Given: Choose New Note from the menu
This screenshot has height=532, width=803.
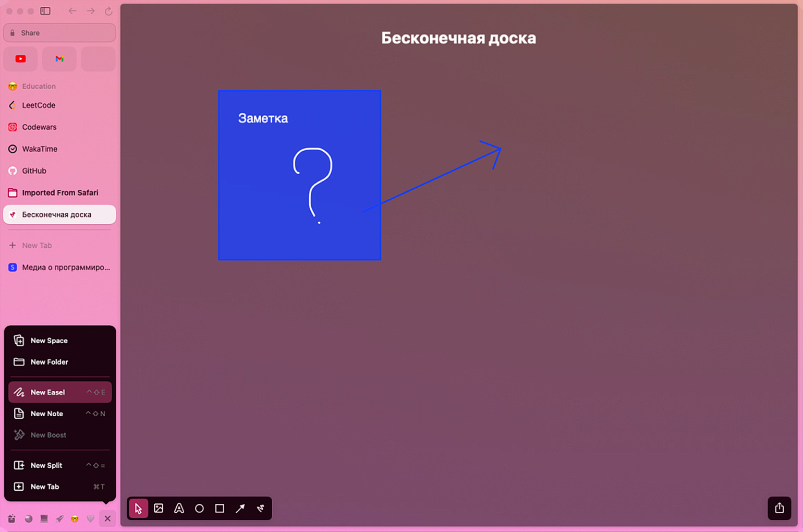Looking at the screenshot, I should point(60,414).
